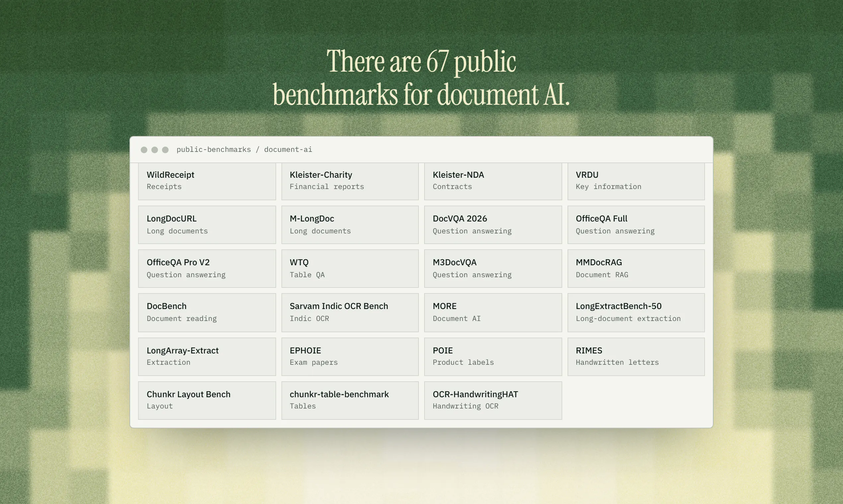The width and height of the screenshot is (843, 504).
Task: Open the DocBench document reading card
Action: (207, 313)
